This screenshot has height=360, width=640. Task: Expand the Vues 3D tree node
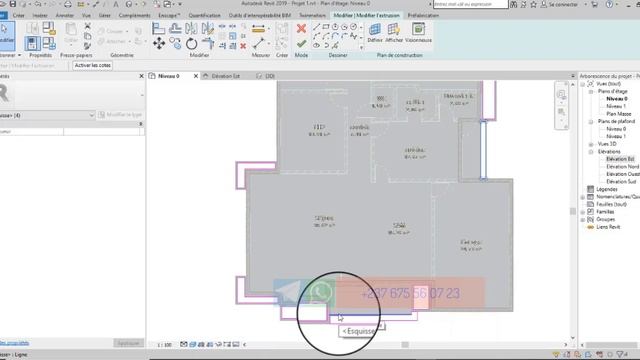click(x=591, y=144)
